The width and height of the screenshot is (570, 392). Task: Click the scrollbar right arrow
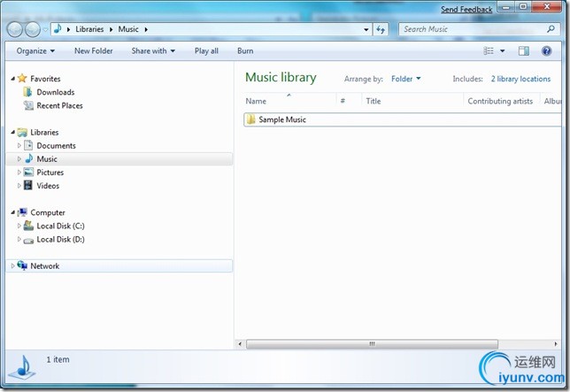click(x=556, y=343)
